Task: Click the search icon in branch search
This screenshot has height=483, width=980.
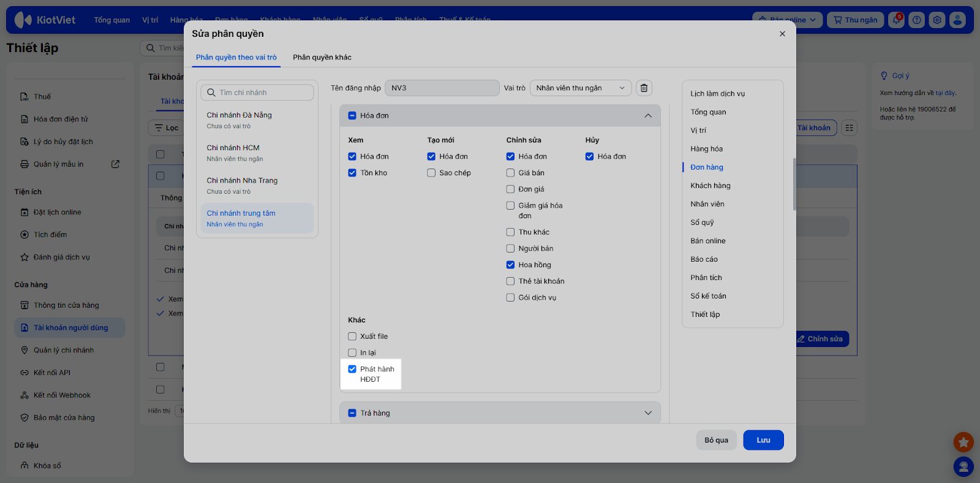Action: pyautogui.click(x=211, y=93)
